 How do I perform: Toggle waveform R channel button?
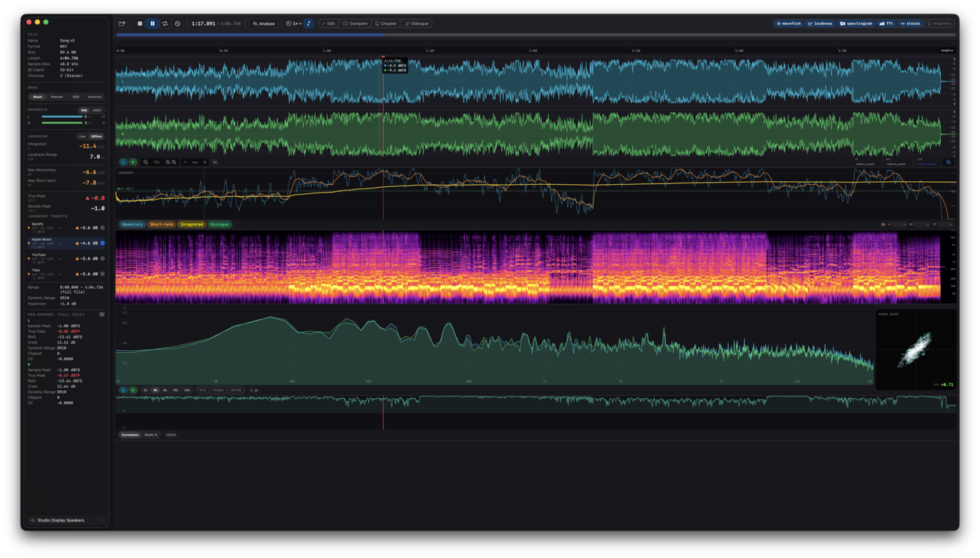tap(133, 162)
